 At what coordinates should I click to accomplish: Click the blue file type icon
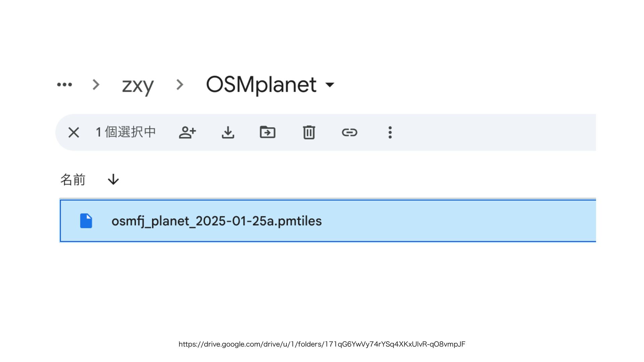click(x=86, y=221)
